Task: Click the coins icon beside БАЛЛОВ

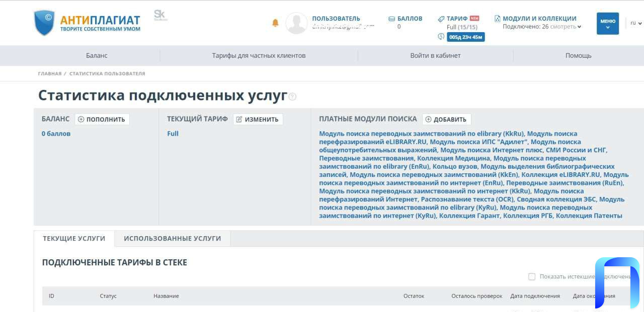Action: point(391,19)
